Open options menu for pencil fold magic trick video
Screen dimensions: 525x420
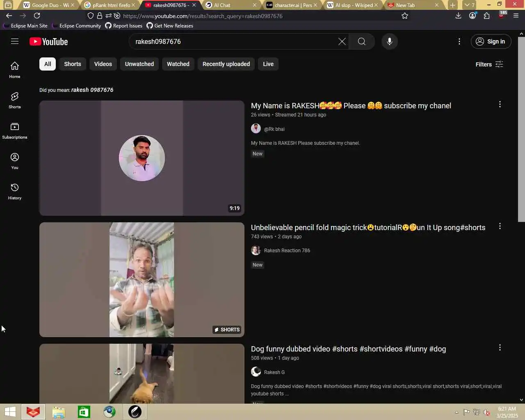coord(500,226)
